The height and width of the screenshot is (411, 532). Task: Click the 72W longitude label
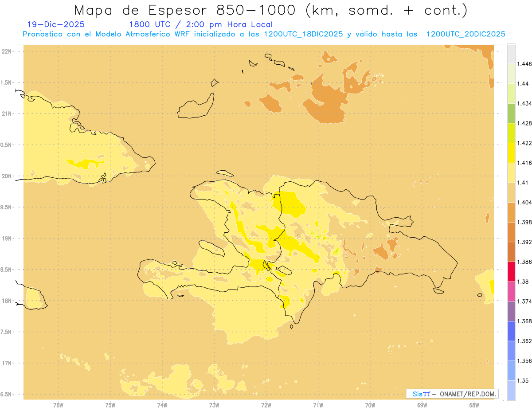pyautogui.click(x=266, y=405)
